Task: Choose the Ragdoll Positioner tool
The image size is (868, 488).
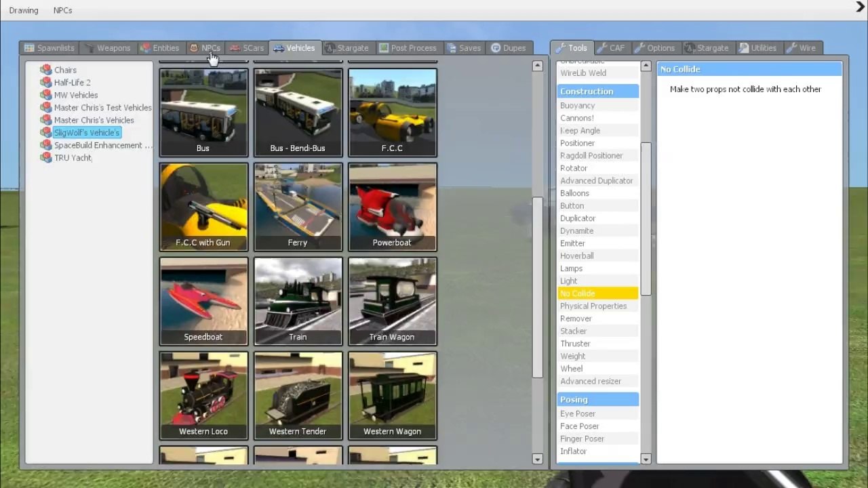Action: point(598,156)
